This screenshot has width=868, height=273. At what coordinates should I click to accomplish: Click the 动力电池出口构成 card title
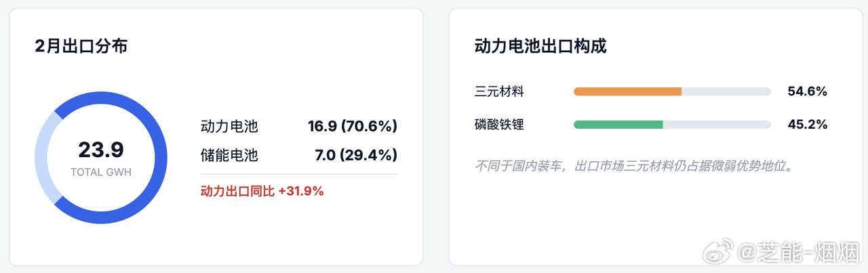[540, 46]
